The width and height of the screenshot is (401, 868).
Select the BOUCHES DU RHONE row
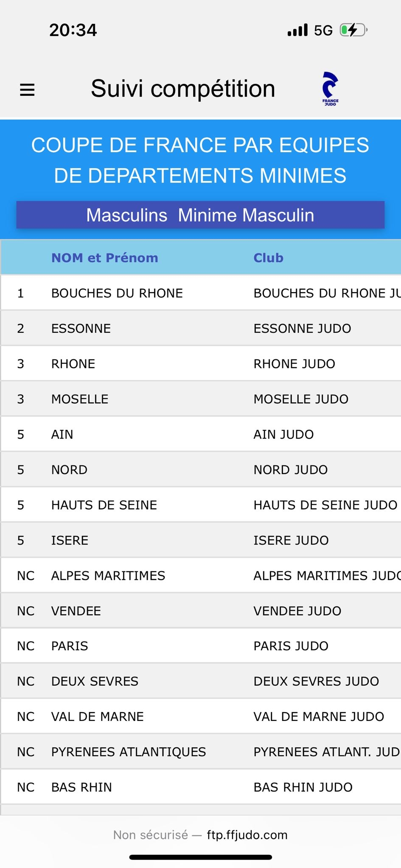coord(201,293)
